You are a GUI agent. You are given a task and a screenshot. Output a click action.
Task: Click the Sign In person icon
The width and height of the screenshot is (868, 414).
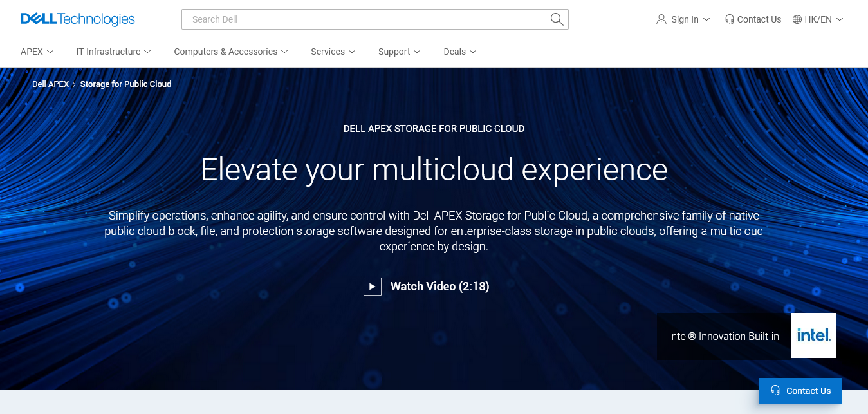[661, 19]
